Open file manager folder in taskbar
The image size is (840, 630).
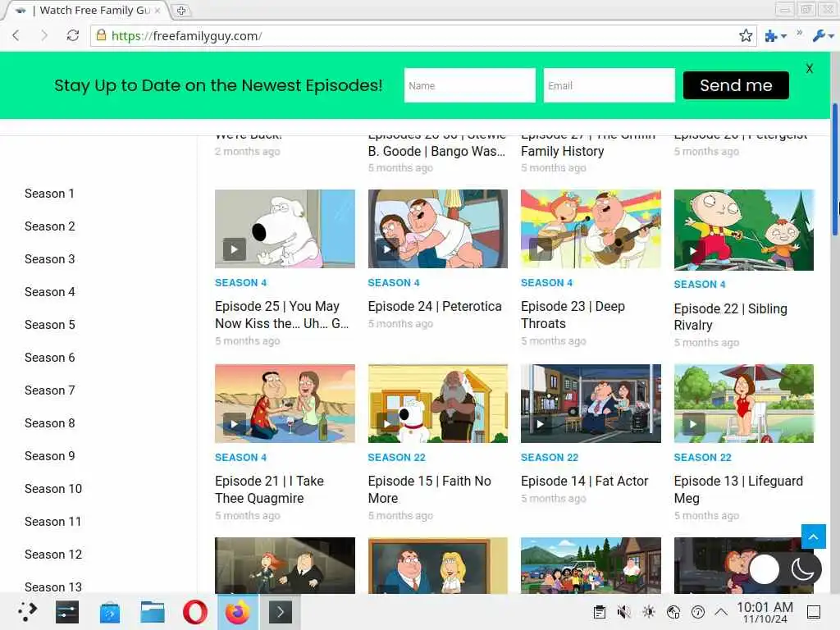coord(152,612)
